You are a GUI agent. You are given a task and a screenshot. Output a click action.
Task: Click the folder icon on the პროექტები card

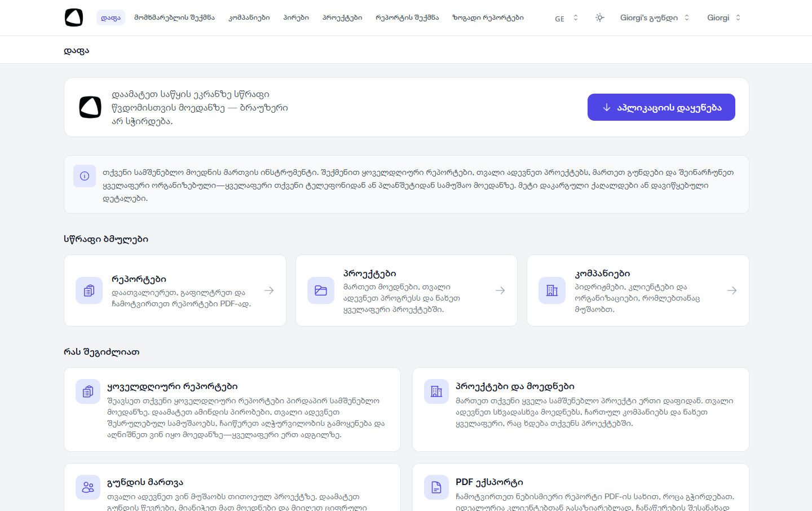pyautogui.click(x=320, y=290)
